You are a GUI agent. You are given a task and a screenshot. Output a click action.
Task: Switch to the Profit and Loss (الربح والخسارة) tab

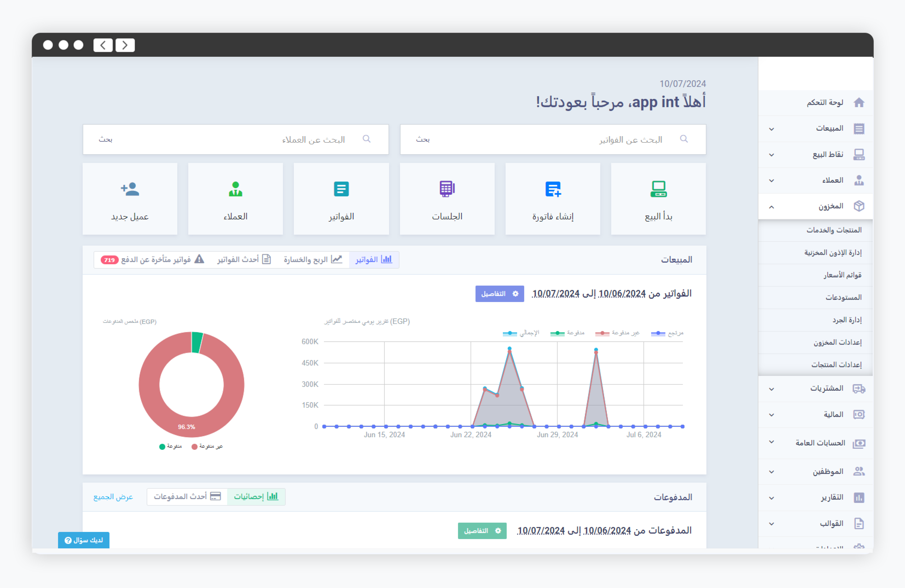coord(313,259)
